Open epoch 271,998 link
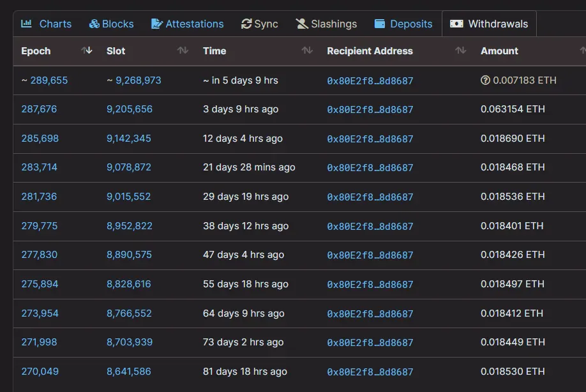The height and width of the screenshot is (392, 586). coord(39,342)
